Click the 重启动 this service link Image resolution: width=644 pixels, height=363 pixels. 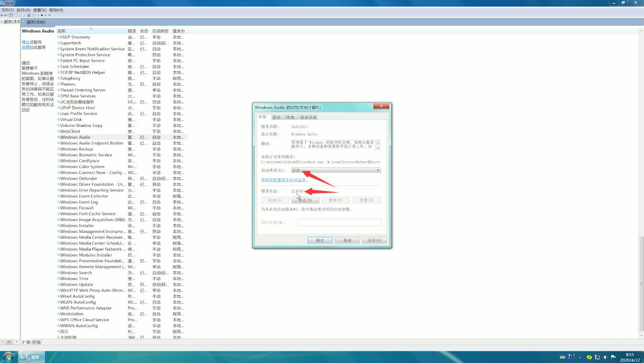27,48
